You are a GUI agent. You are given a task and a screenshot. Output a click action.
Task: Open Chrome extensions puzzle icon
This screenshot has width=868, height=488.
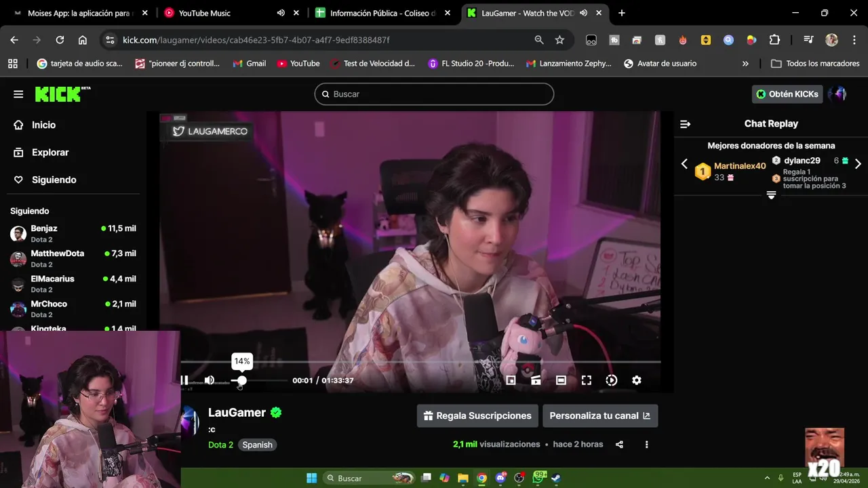[x=774, y=40]
